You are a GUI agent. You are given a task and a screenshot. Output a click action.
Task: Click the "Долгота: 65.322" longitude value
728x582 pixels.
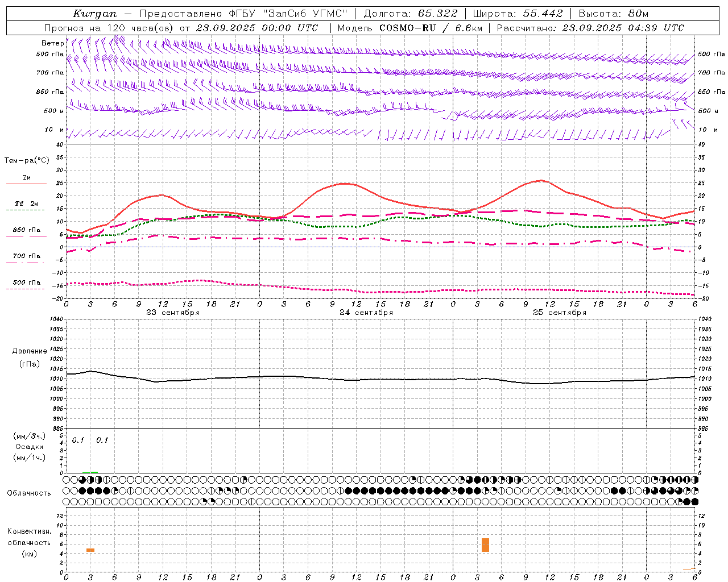click(x=410, y=14)
